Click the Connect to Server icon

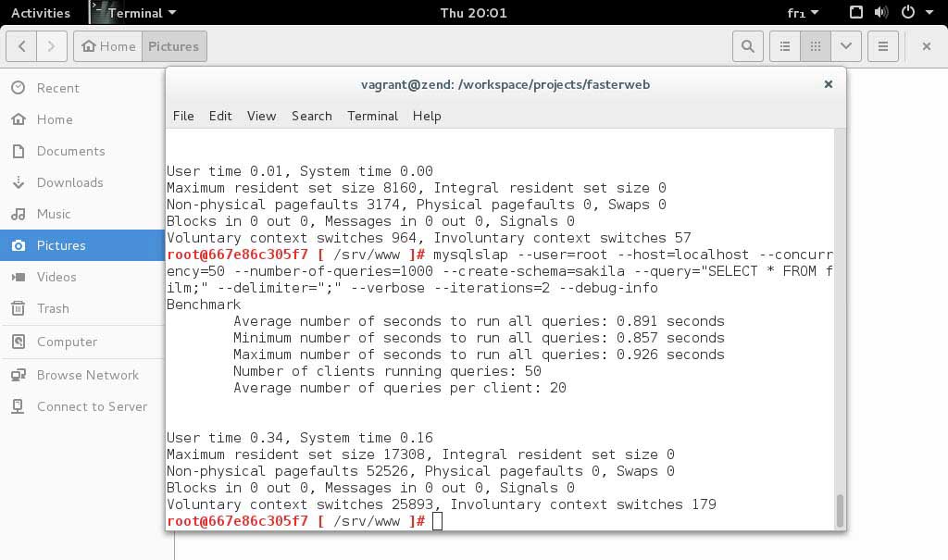[x=19, y=406]
